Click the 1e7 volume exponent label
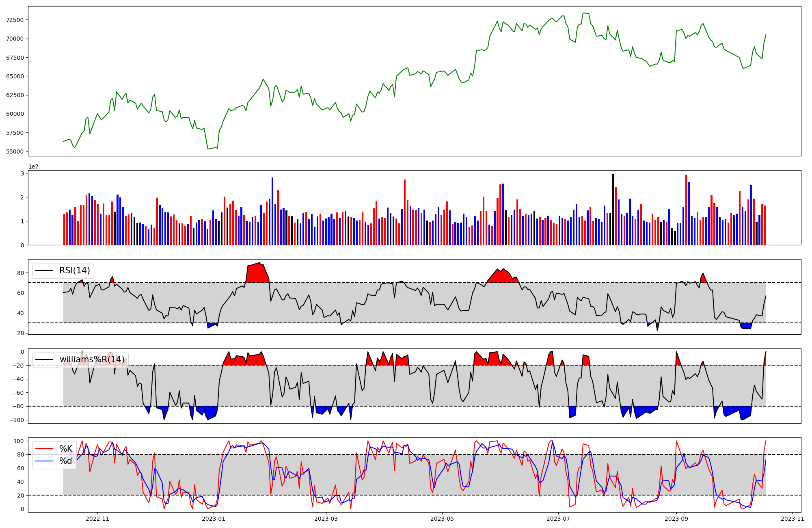The image size is (812, 528). click(33, 167)
